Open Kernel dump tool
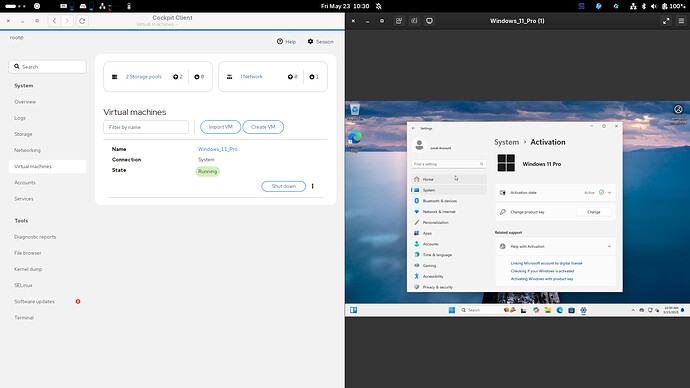The image size is (690, 388). pyautogui.click(x=28, y=269)
